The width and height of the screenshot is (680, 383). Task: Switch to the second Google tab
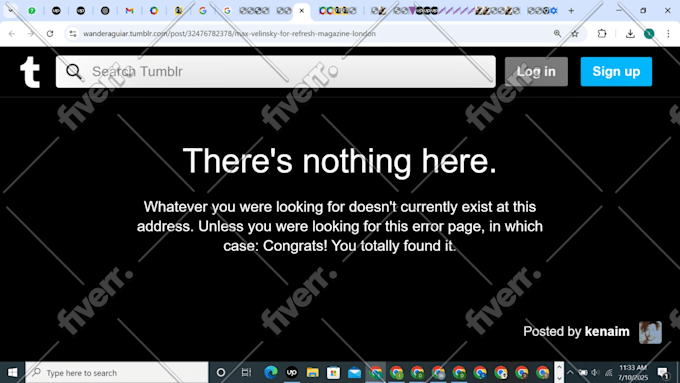click(x=227, y=10)
